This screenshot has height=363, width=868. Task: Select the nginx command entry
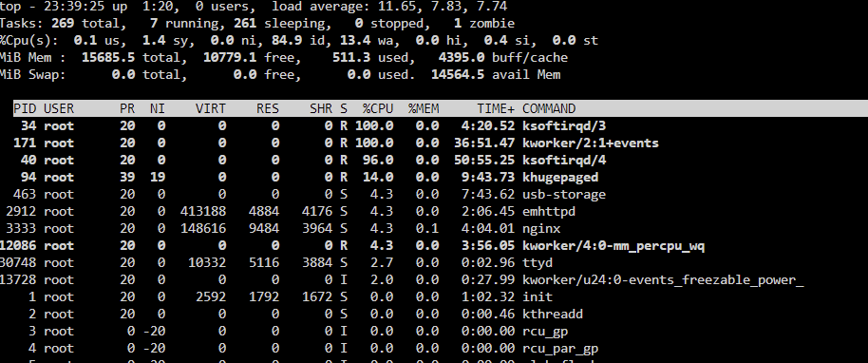(541, 229)
